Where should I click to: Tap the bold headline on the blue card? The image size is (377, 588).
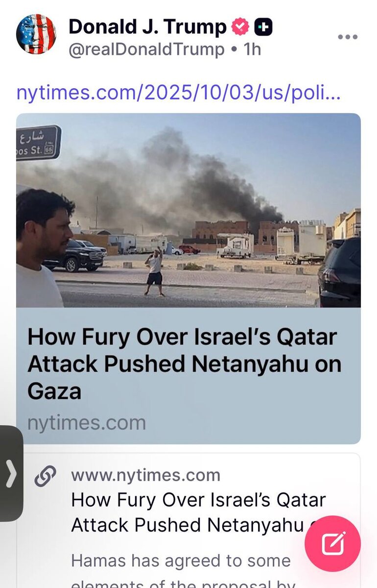click(x=184, y=364)
